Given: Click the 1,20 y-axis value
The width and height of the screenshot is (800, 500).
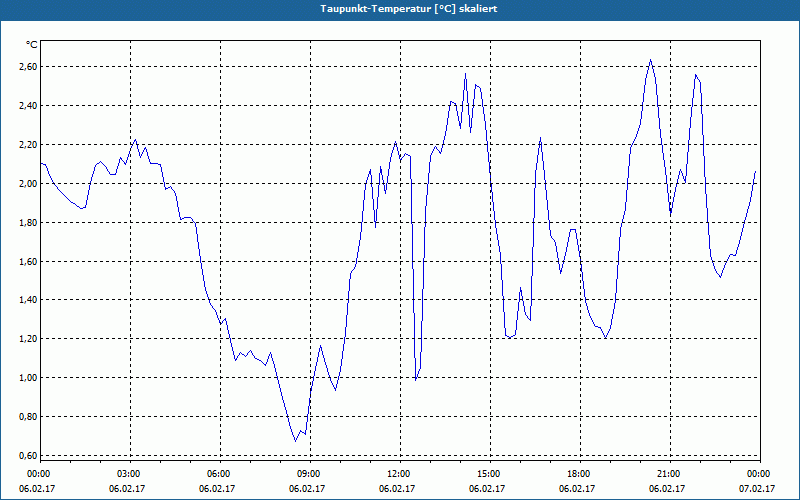Looking at the screenshot, I should click(28, 339).
